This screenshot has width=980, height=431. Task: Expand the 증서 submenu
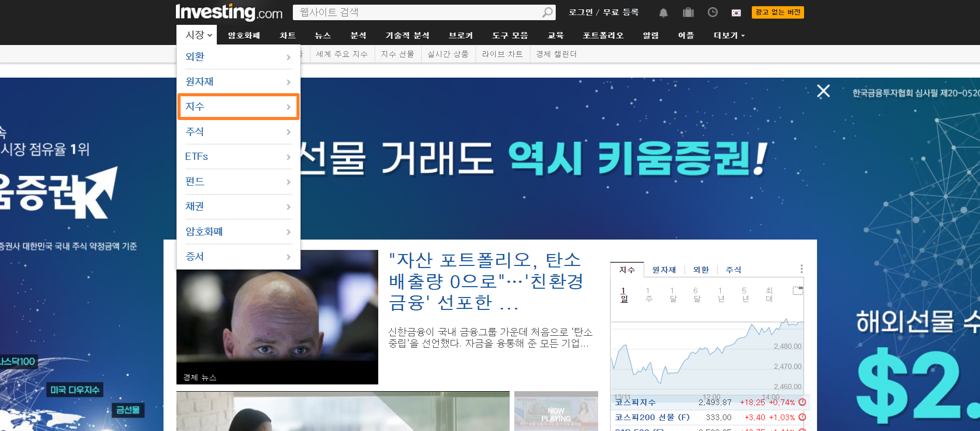tap(239, 257)
